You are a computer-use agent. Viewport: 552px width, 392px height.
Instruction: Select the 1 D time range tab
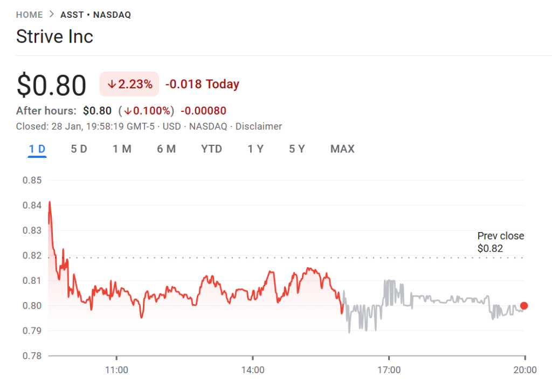tap(38, 149)
